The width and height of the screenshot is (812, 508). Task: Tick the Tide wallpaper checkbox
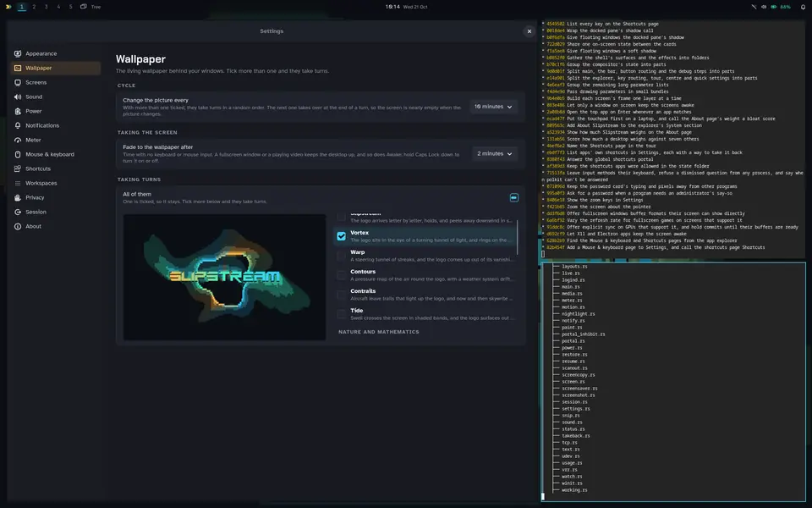point(341,313)
